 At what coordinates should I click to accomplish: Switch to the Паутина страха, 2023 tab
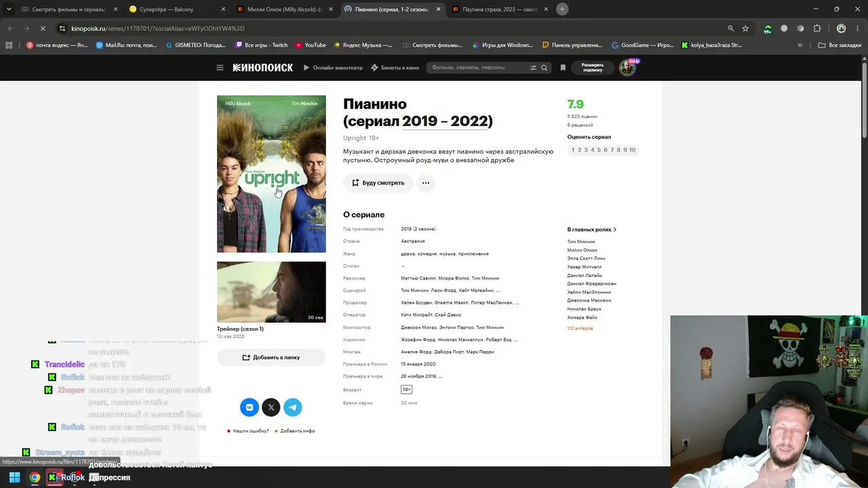click(500, 9)
